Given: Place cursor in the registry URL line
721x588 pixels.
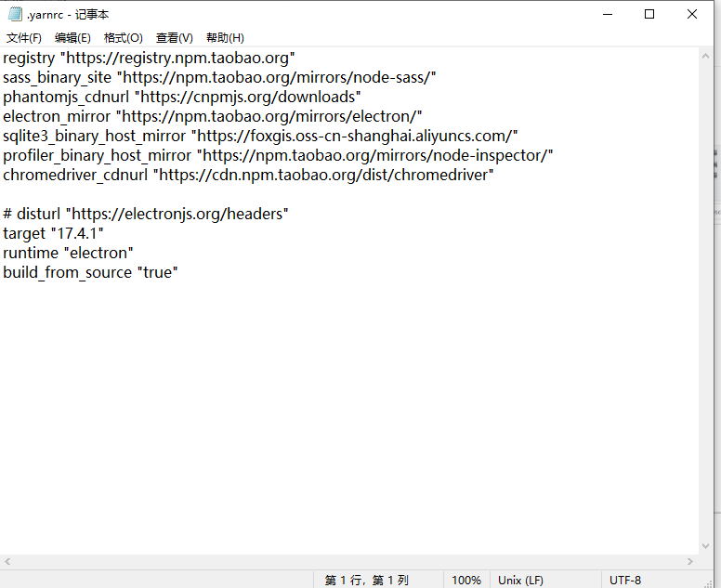Looking at the screenshot, I should pyautogui.click(x=149, y=58).
